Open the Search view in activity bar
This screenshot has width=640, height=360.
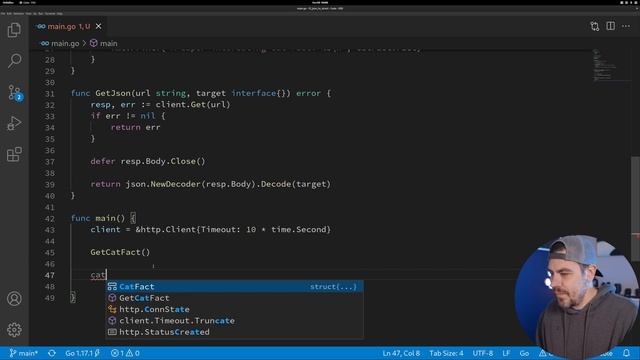[14, 60]
